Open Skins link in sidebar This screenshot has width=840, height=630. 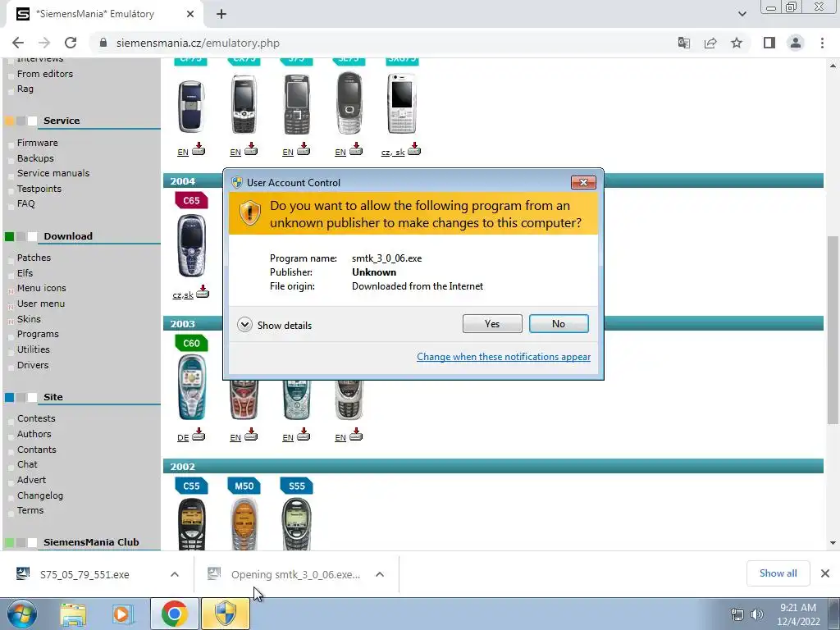29,319
